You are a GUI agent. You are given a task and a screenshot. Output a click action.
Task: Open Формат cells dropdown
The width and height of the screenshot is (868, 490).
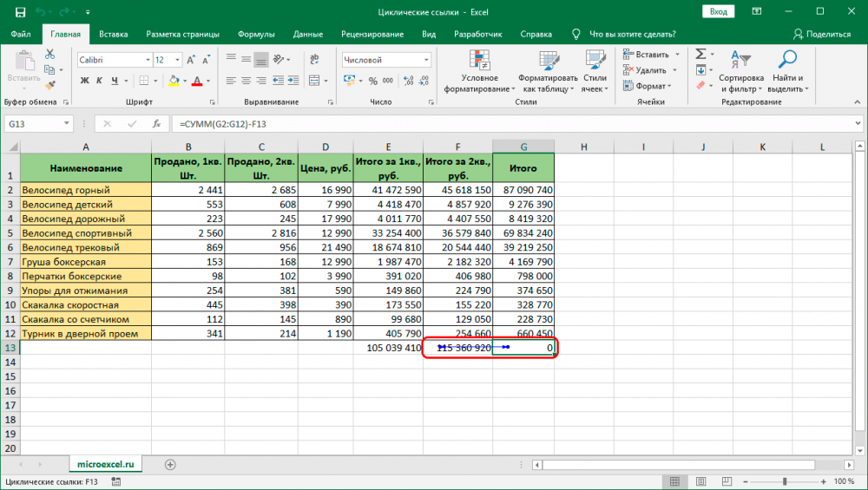[x=648, y=86]
